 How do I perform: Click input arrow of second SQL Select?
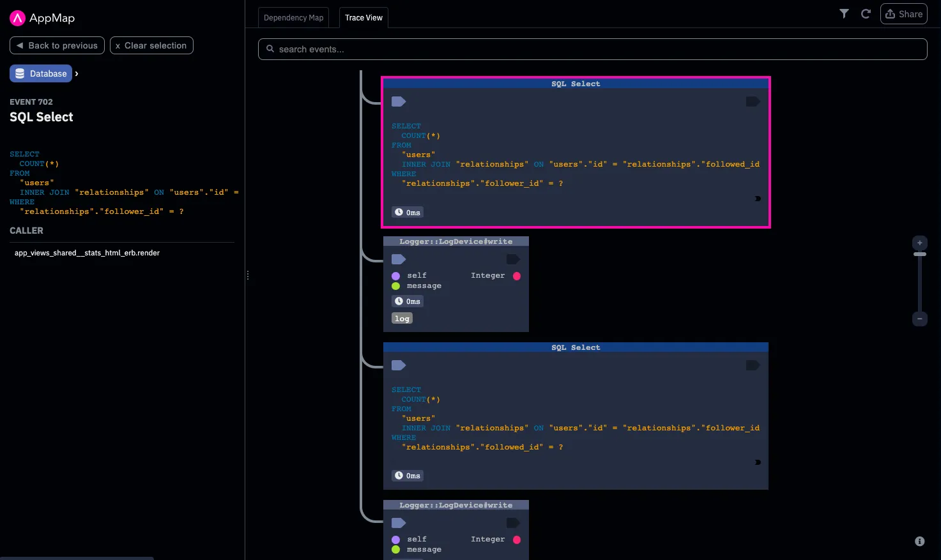[x=399, y=365]
